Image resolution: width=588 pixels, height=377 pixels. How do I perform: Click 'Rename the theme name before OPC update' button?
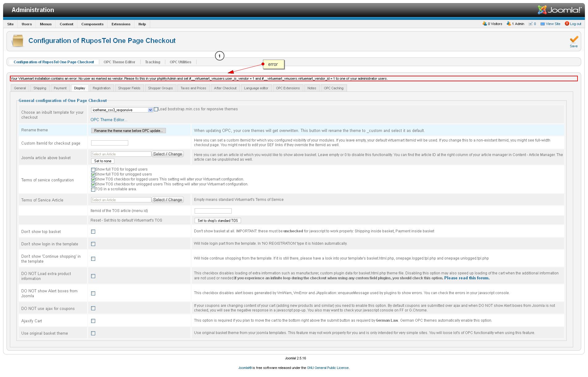coord(128,131)
